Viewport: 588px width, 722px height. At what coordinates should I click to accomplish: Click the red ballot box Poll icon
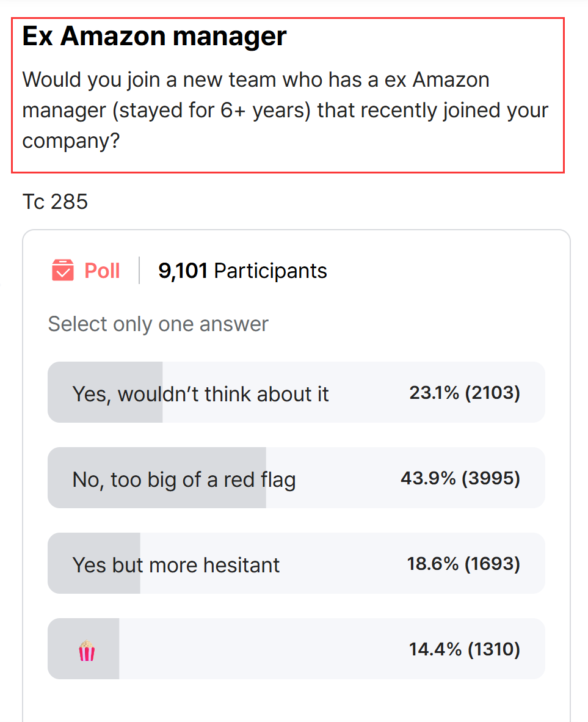63,270
